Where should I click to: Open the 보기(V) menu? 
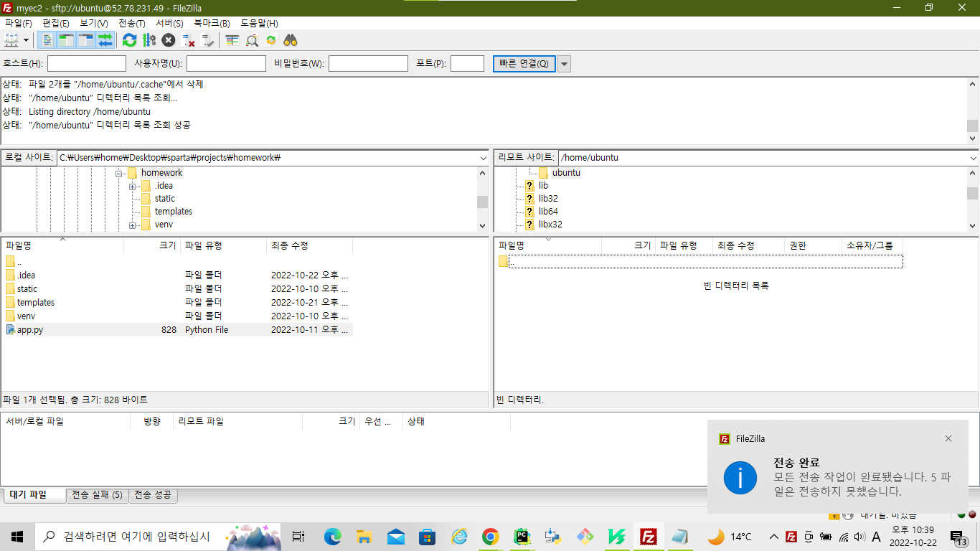pyautogui.click(x=94, y=23)
